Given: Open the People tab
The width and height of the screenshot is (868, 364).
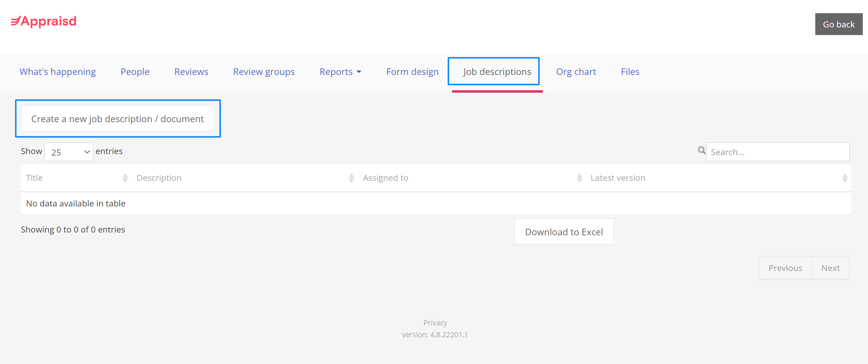Looking at the screenshot, I should pos(135,72).
